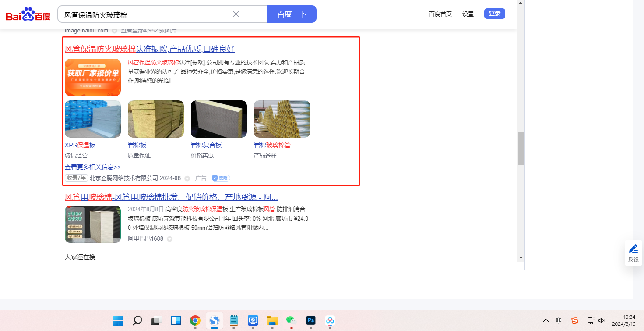
Task: Click the Sogou browser taskbar icon
Action: (x=215, y=320)
